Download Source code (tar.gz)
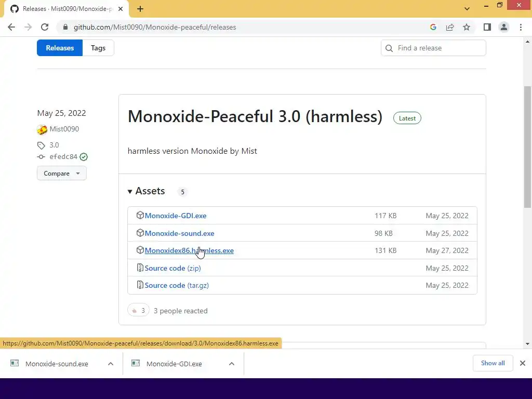532x399 pixels. [x=177, y=285]
